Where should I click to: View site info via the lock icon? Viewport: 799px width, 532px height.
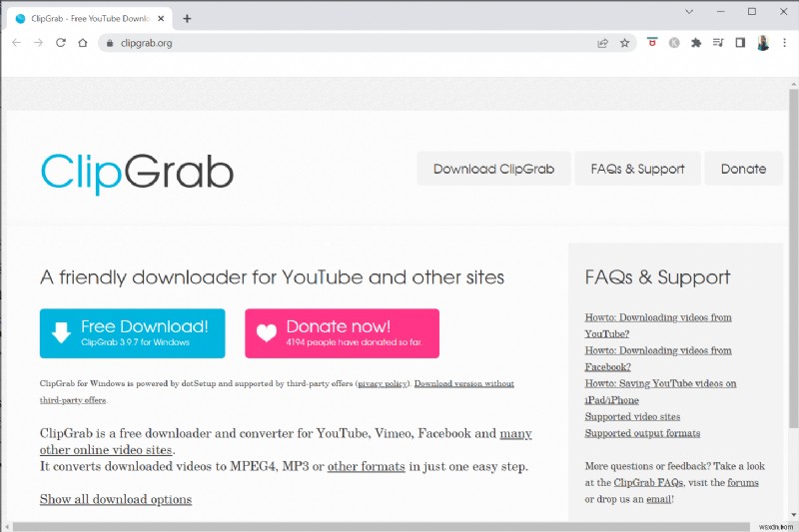click(109, 43)
